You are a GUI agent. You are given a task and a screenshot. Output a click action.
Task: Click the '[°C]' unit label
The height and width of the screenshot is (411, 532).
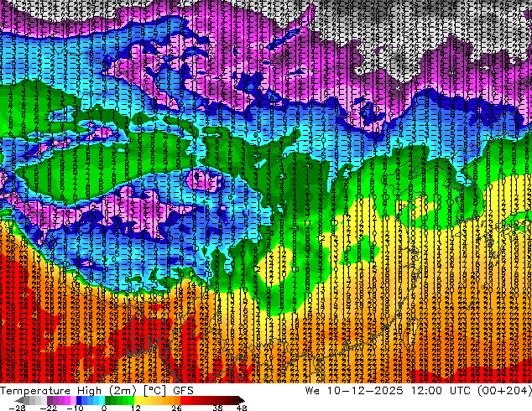point(154,390)
